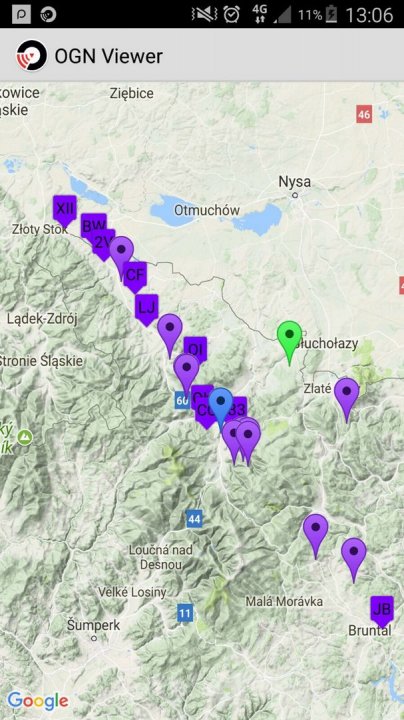The width and height of the screenshot is (404, 720).
Task: Select the BW aircraft marker
Action: 93,226
